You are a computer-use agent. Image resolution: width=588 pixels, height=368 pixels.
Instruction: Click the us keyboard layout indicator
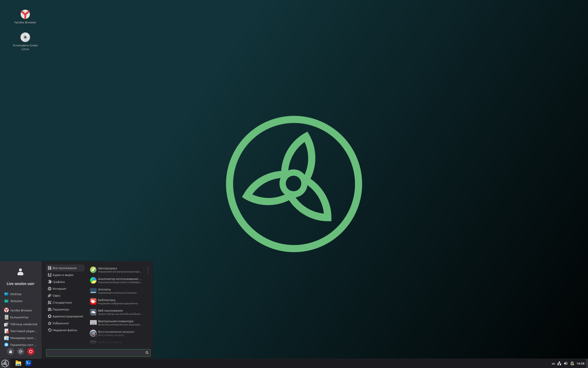coord(553,363)
